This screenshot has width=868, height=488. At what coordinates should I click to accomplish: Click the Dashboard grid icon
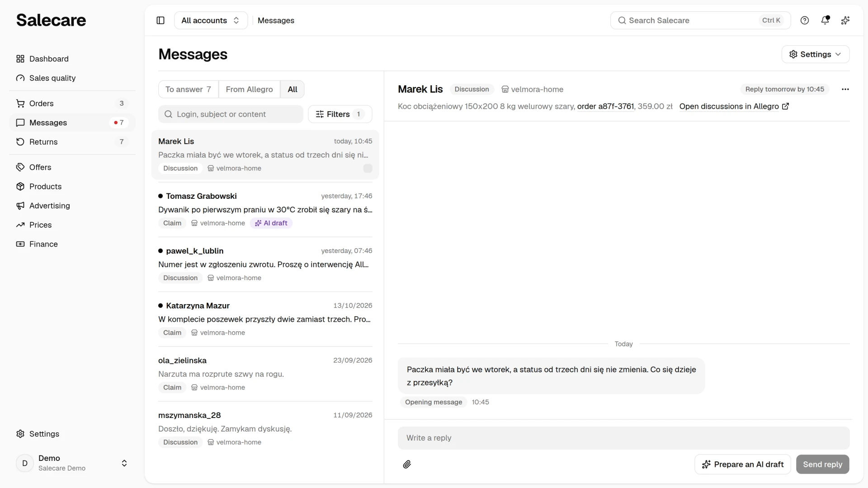pyautogui.click(x=20, y=59)
